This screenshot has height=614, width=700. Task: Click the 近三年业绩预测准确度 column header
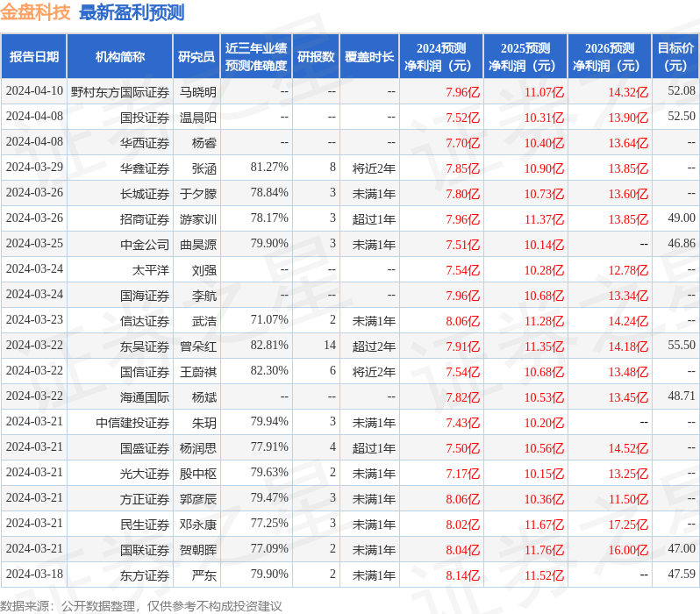tap(256, 57)
